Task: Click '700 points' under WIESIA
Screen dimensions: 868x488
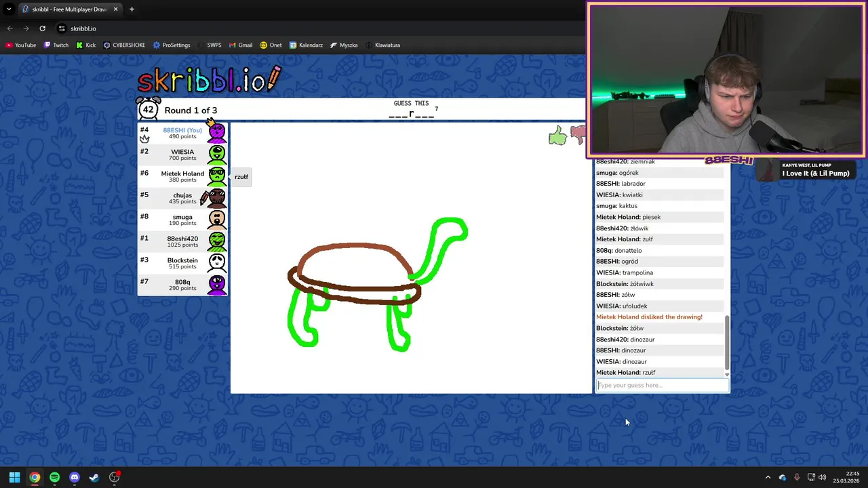Action: pyautogui.click(x=182, y=158)
